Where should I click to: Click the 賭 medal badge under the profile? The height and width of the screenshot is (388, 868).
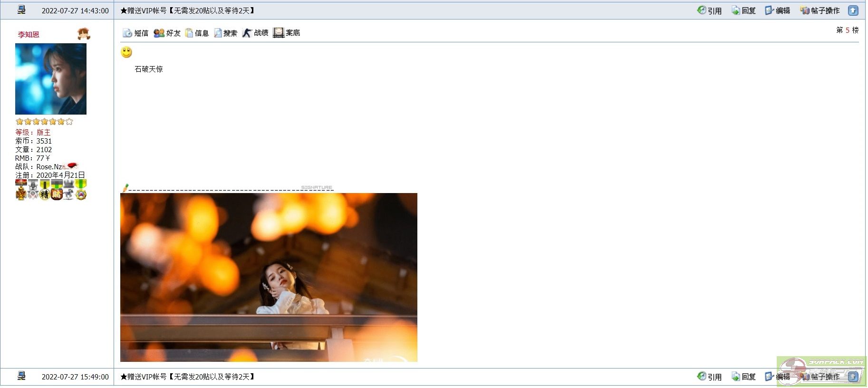[x=57, y=190]
